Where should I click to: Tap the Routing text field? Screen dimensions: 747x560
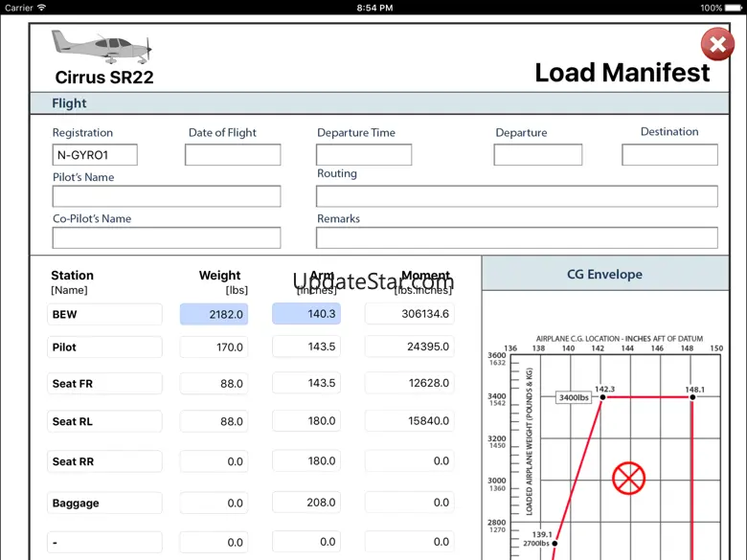516,196
